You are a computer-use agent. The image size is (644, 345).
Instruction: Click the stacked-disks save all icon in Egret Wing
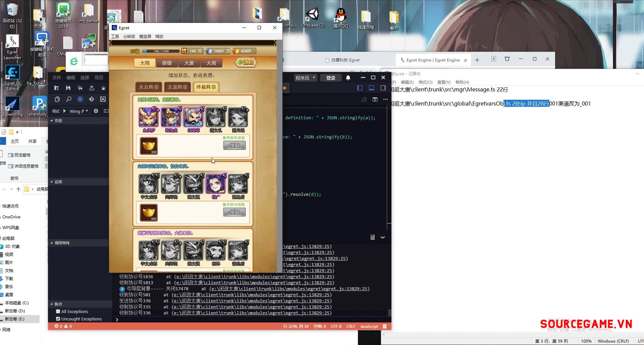click(x=80, y=88)
